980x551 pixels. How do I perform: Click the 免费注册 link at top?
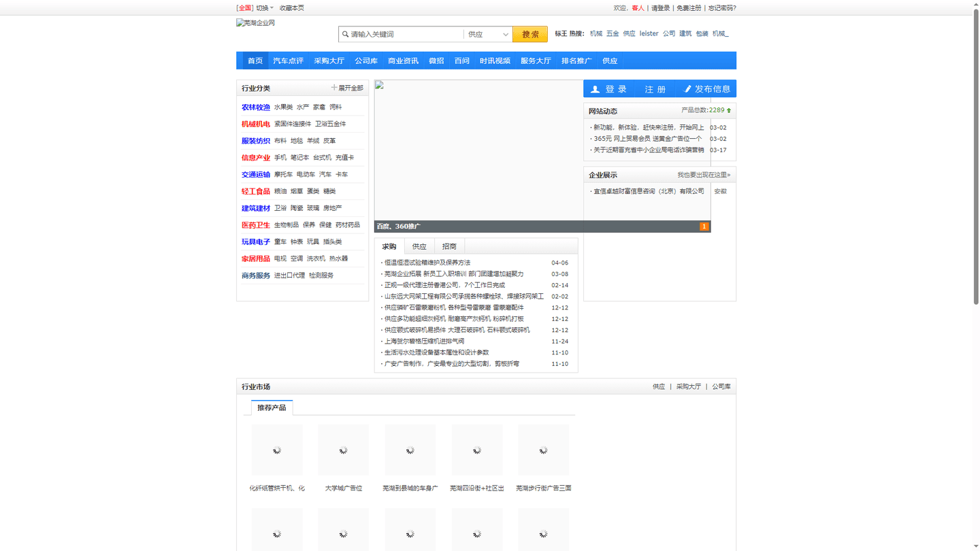point(689,8)
